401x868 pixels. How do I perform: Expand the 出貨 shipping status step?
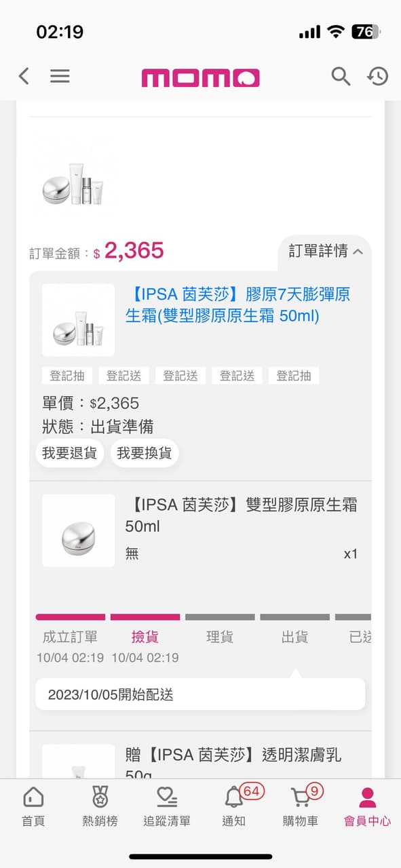click(x=294, y=637)
